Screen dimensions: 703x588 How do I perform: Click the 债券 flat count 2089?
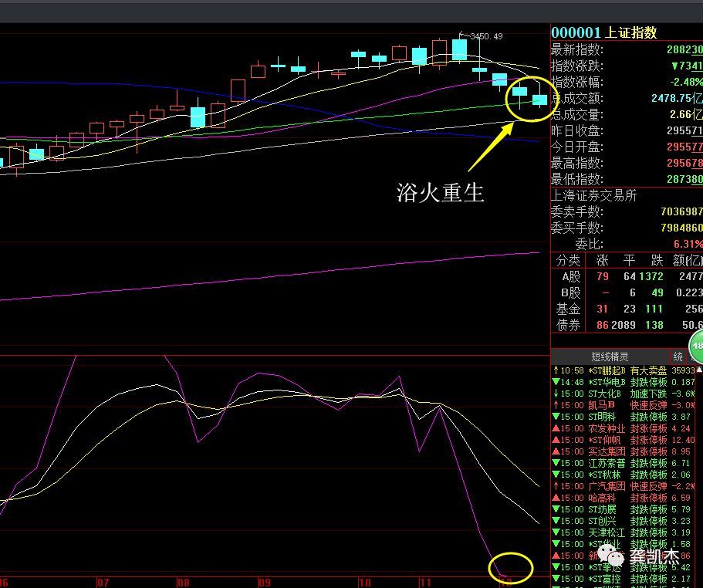coord(624,325)
